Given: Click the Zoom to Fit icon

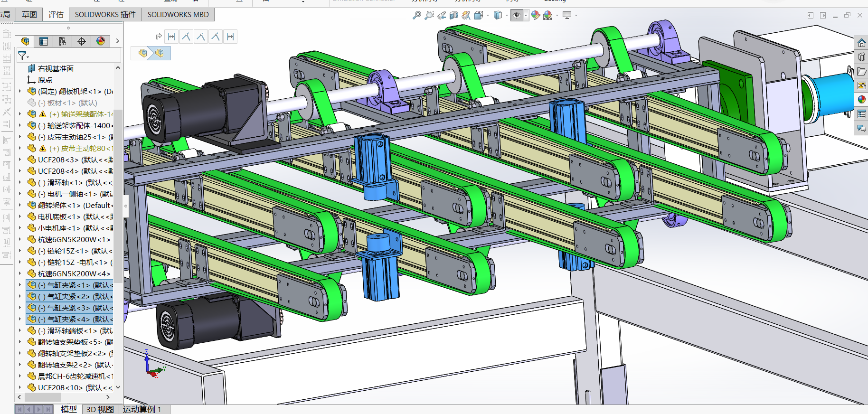Looking at the screenshot, I should click(x=416, y=15).
